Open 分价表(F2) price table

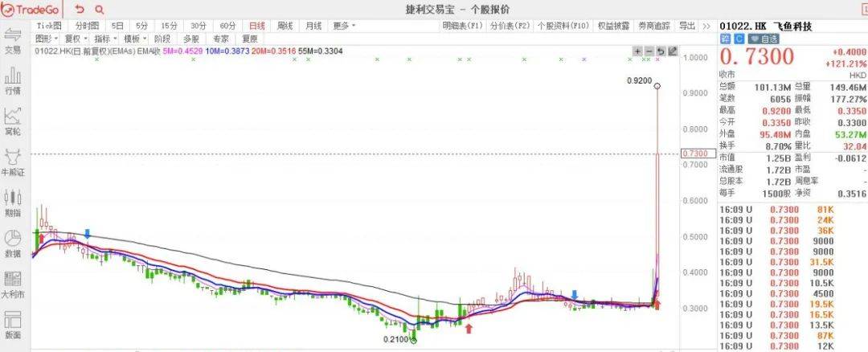click(x=510, y=26)
